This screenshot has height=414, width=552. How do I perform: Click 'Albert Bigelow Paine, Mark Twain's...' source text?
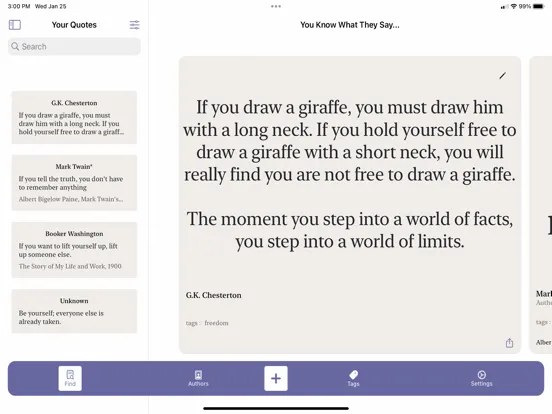click(x=71, y=199)
